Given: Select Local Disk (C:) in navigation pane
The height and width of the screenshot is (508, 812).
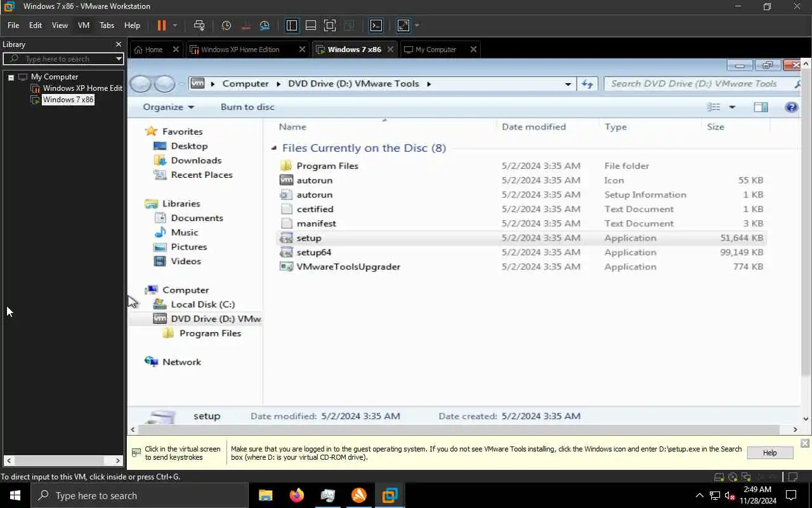Looking at the screenshot, I should (202, 304).
